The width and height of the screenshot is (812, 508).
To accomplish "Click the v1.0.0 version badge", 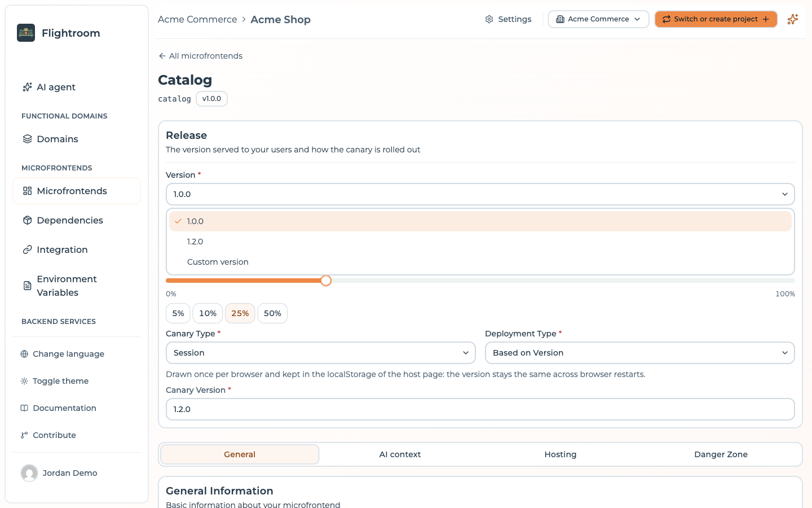I will 211,99.
